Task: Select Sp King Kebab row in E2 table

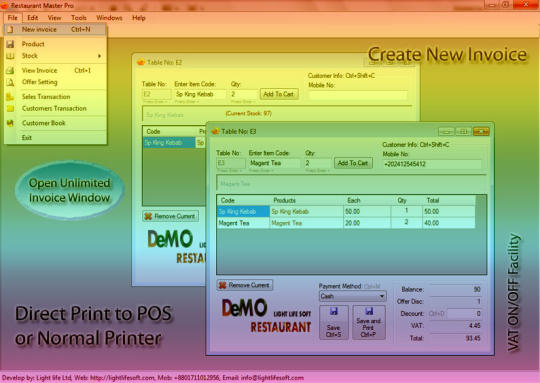Action: [x=174, y=143]
